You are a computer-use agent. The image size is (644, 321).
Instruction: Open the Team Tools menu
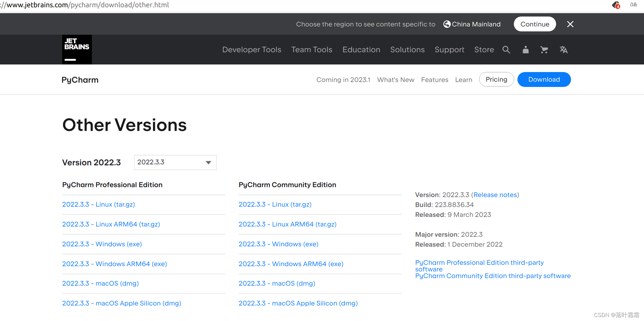coord(312,50)
